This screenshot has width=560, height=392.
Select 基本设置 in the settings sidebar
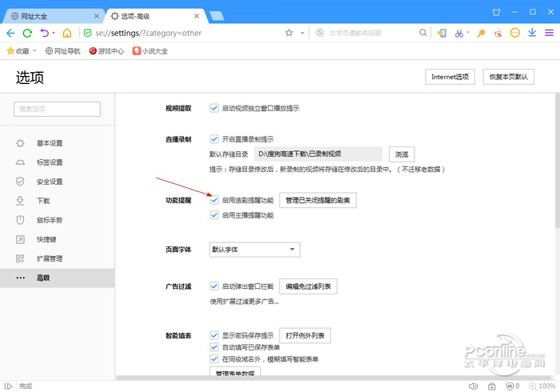coord(50,143)
